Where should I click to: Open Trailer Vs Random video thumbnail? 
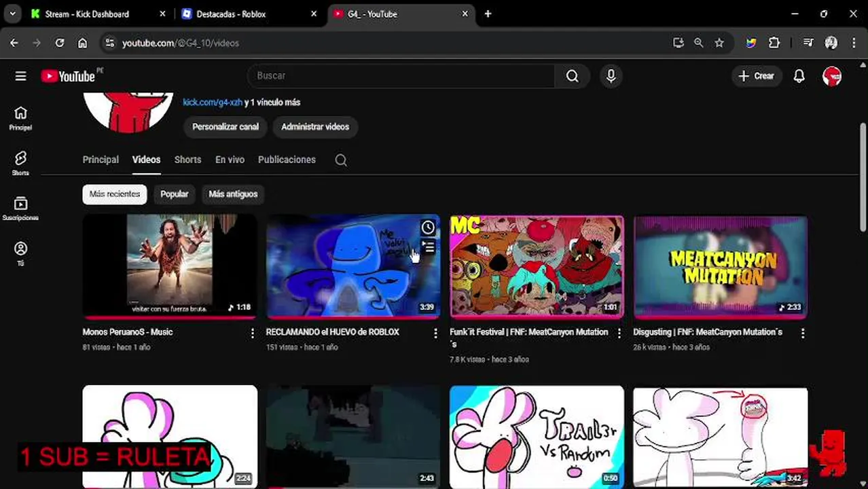tap(537, 436)
